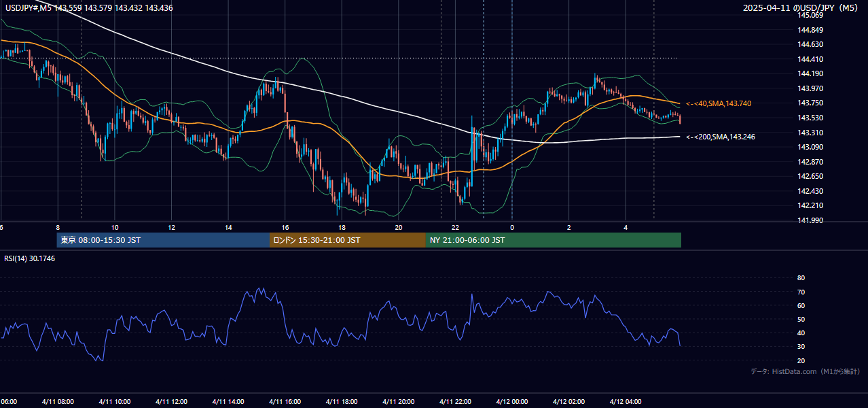Click bottom time label 4/11 12:00
This screenshot has height=408, width=868.
(171, 401)
